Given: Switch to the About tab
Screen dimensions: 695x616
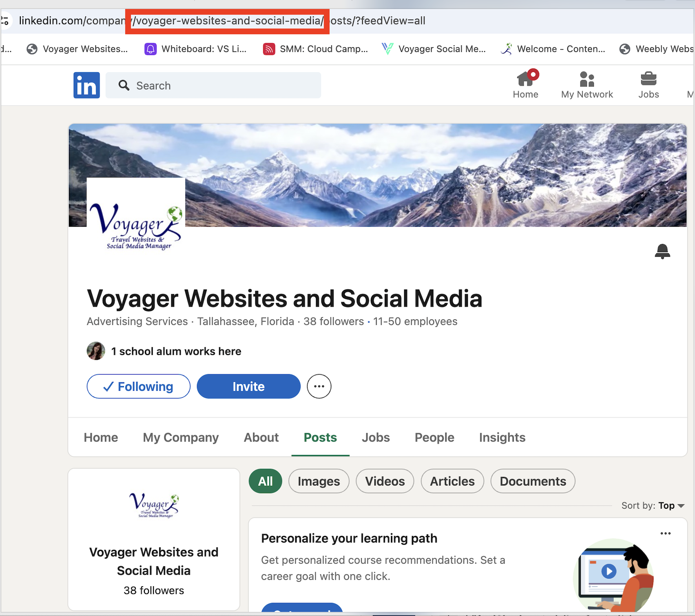Looking at the screenshot, I should 261,437.
